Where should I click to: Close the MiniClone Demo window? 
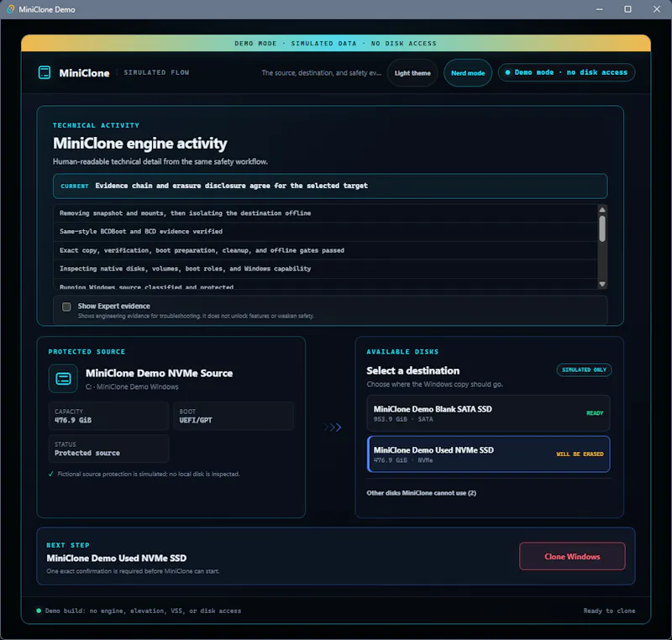(x=657, y=9)
